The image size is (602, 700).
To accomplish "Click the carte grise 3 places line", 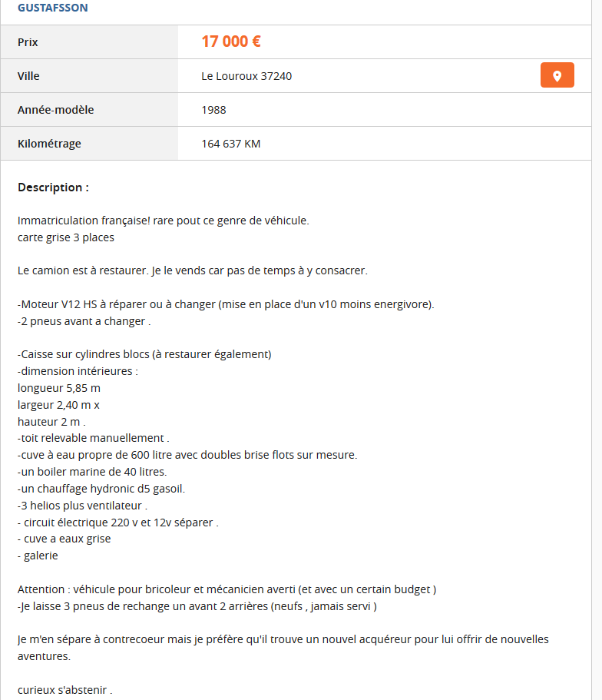I will coord(66,237).
